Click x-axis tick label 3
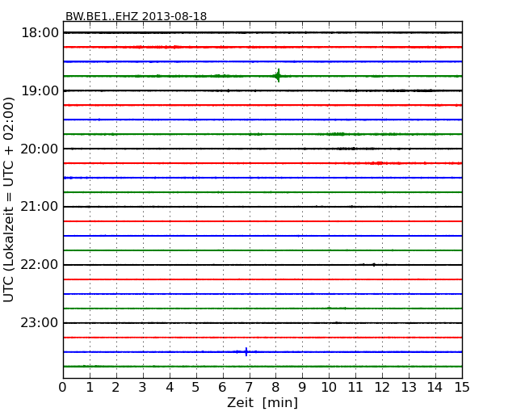The width and height of the screenshot is (525, 420). (x=143, y=388)
